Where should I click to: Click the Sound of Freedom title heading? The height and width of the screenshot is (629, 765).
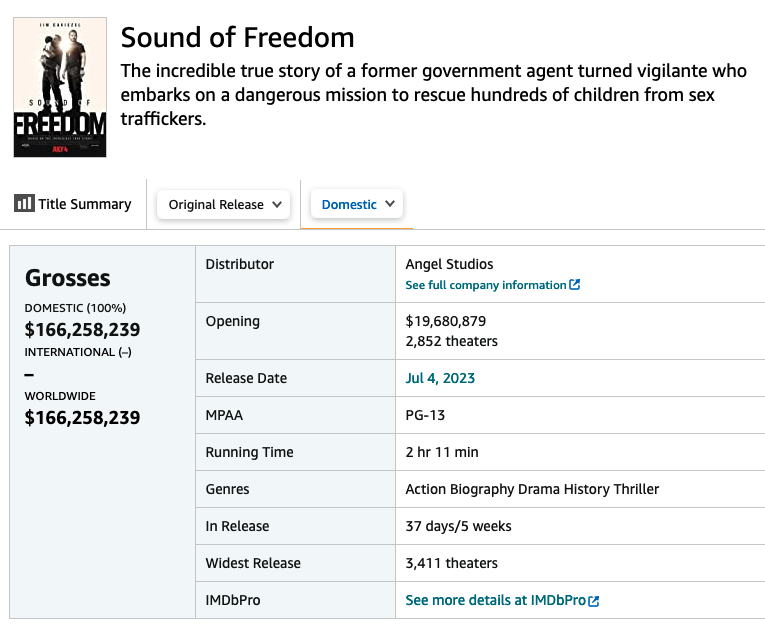[237, 38]
